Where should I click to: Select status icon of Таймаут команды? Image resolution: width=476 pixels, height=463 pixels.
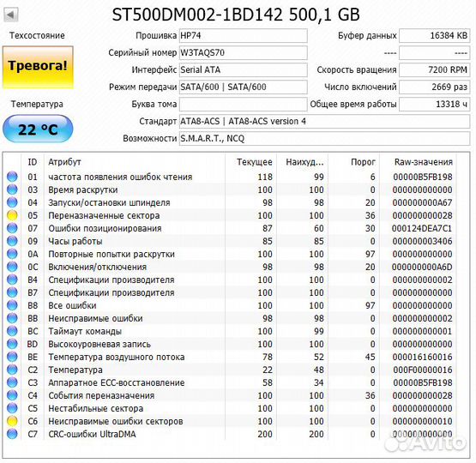(x=12, y=331)
